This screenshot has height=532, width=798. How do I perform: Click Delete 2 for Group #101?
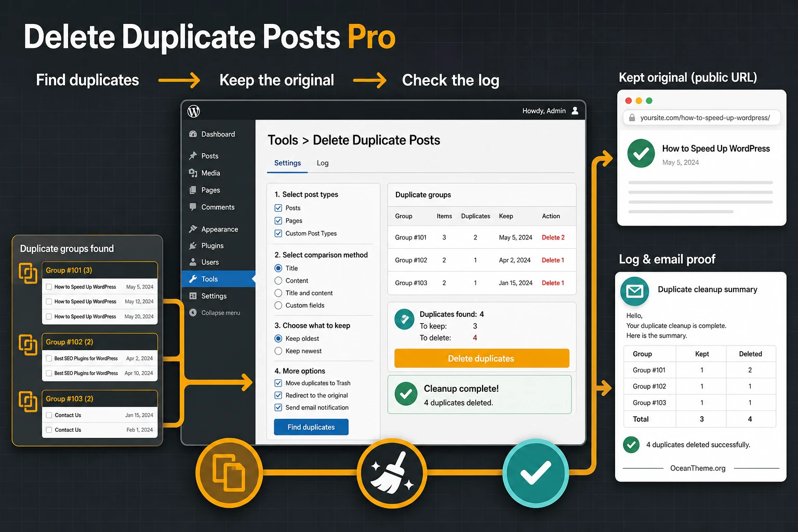point(553,237)
